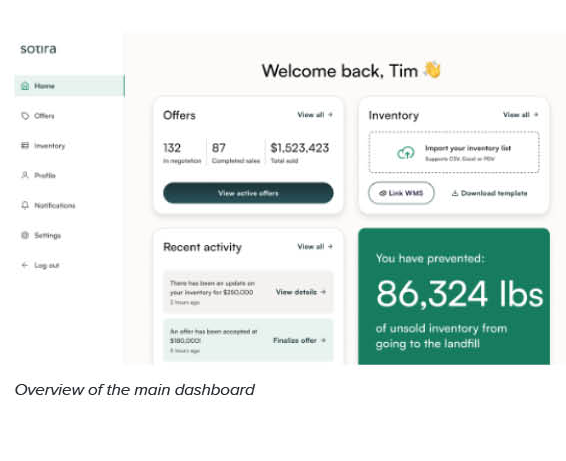Click the Link WMS button
The width and height of the screenshot is (566, 461).
click(401, 193)
